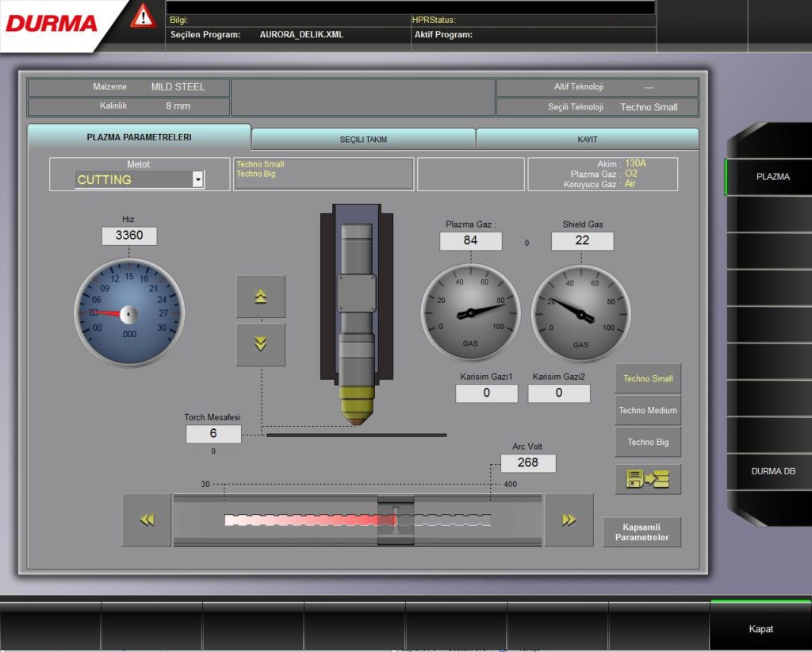The width and height of the screenshot is (812, 652).
Task: Click the red warning triangle icon
Action: tap(143, 16)
